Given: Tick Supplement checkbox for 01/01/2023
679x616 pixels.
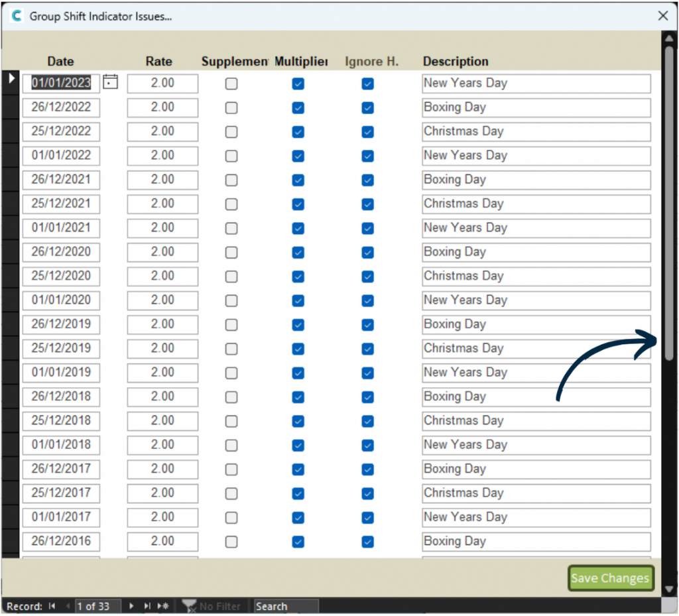Looking at the screenshot, I should [231, 84].
